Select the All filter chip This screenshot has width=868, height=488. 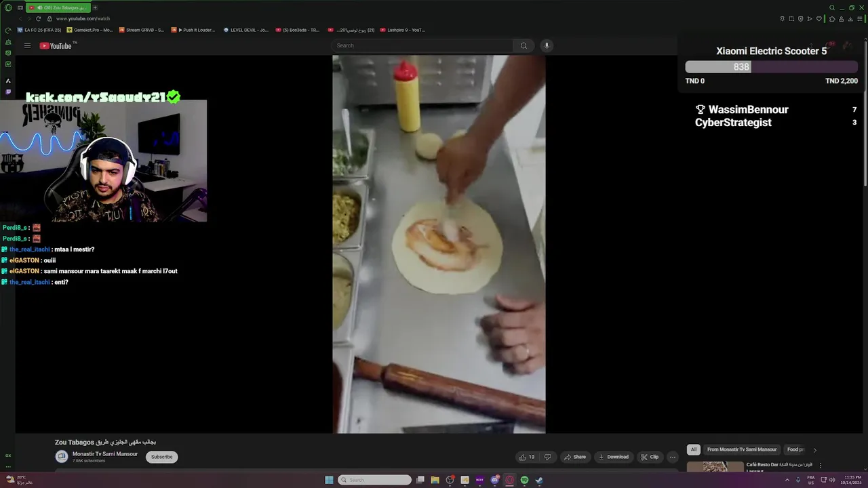click(x=693, y=449)
